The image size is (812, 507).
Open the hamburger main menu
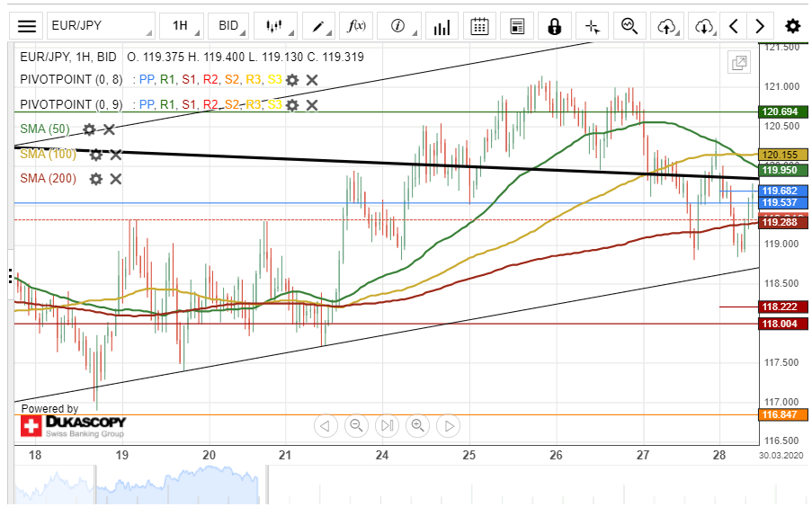[28, 26]
